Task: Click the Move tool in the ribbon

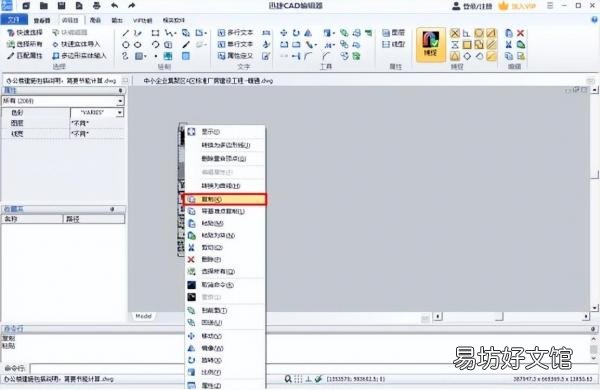Action: click(284, 33)
